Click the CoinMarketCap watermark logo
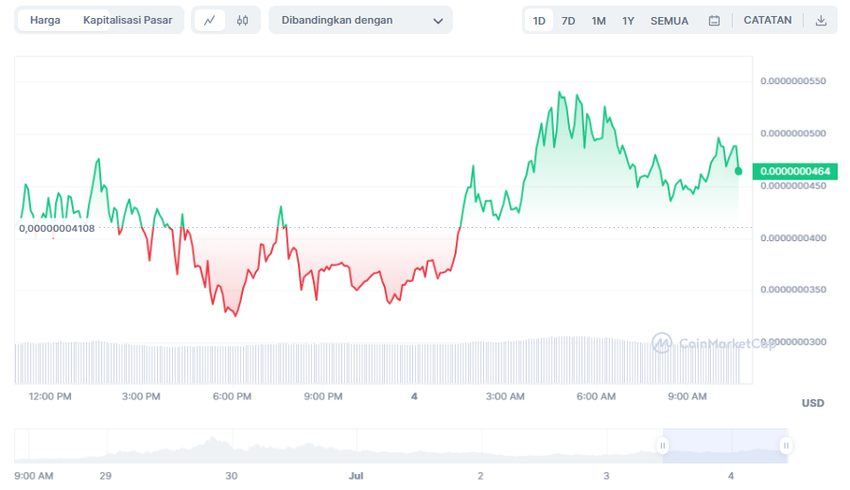Screen dimensions: 850x490 pyautogui.click(x=662, y=343)
